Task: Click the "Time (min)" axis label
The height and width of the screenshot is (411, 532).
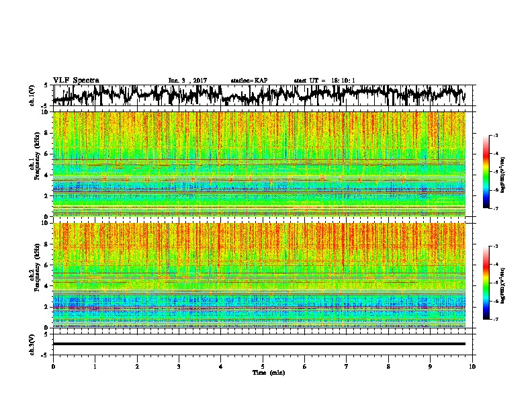Action: [x=269, y=373]
